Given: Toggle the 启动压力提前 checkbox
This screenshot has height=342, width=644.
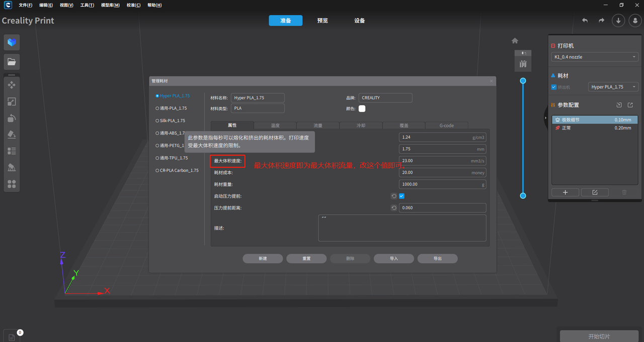Looking at the screenshot, I should pos(401,196).
